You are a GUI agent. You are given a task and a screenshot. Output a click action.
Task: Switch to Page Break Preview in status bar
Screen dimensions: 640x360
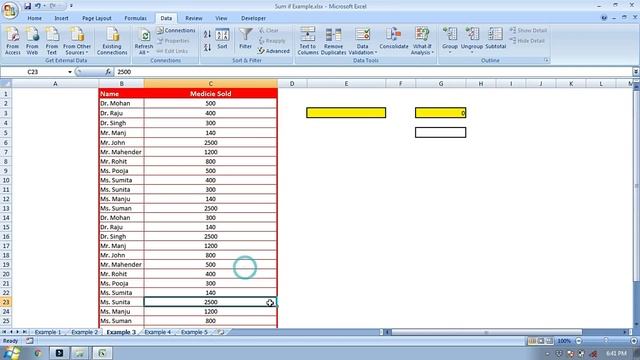549,341
